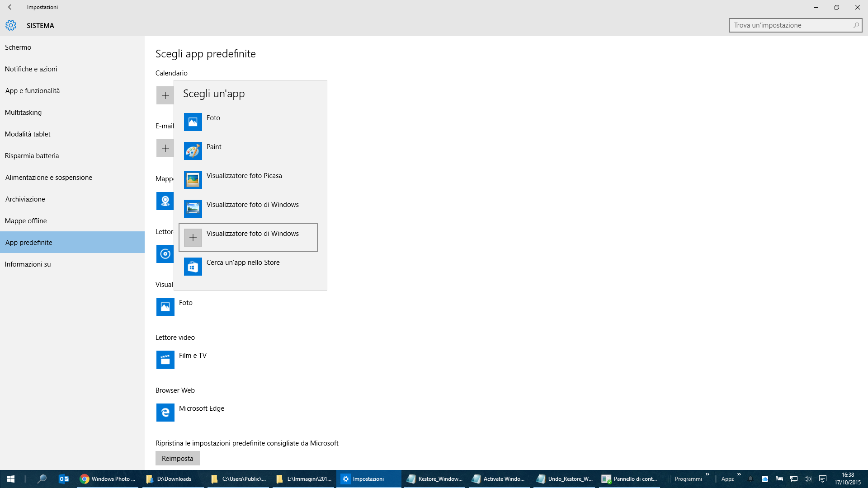Select Visualizzatore foto di Windows with plus icon
The width and height of the screenshot is (868, 488).
tap(193, 238)
